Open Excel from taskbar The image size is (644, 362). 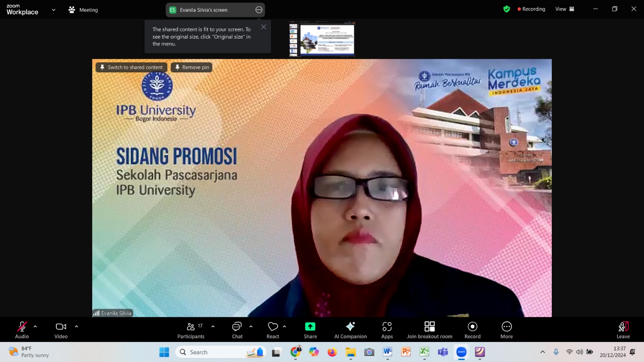point(425,352)
